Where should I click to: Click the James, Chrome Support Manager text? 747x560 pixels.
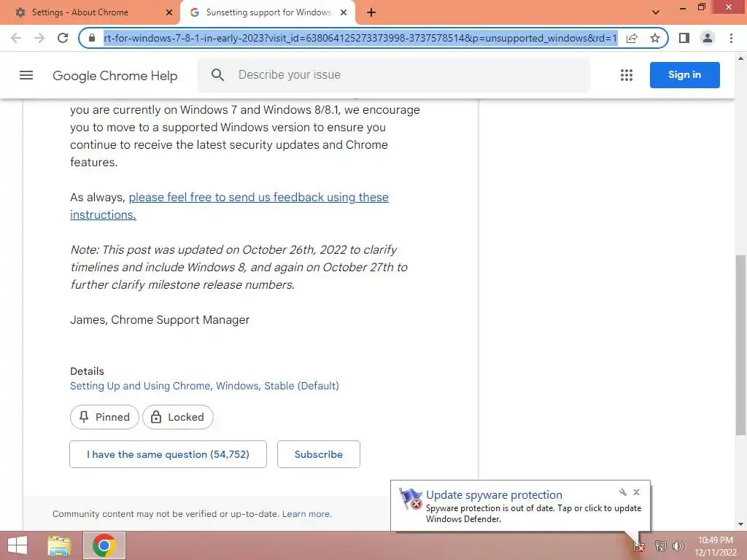pos(160,320)
